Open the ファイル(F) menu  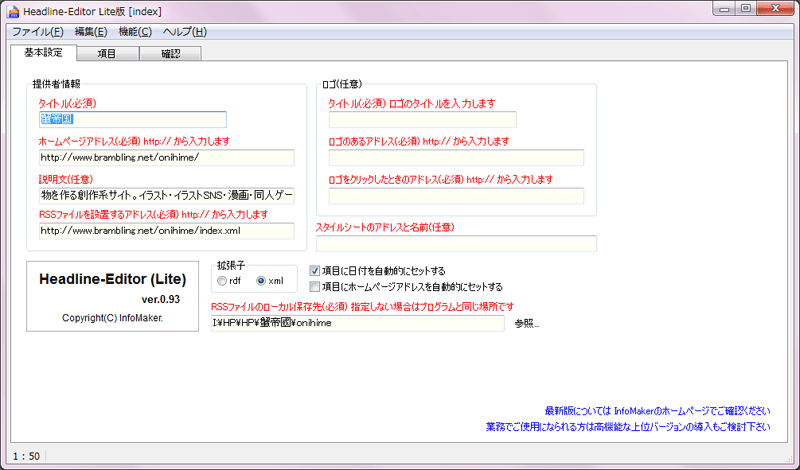coord(37,32)
